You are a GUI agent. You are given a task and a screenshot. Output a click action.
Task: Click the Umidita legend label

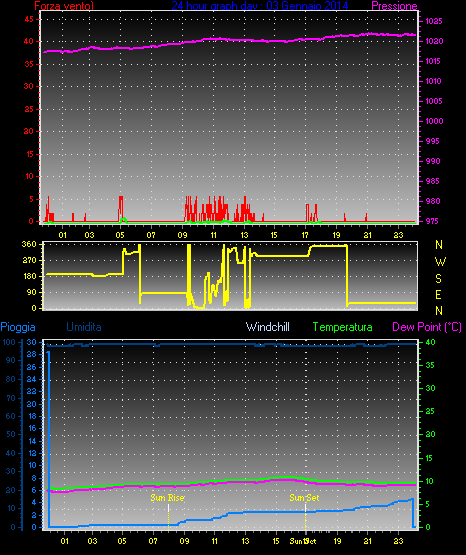[x=84, y=327]
